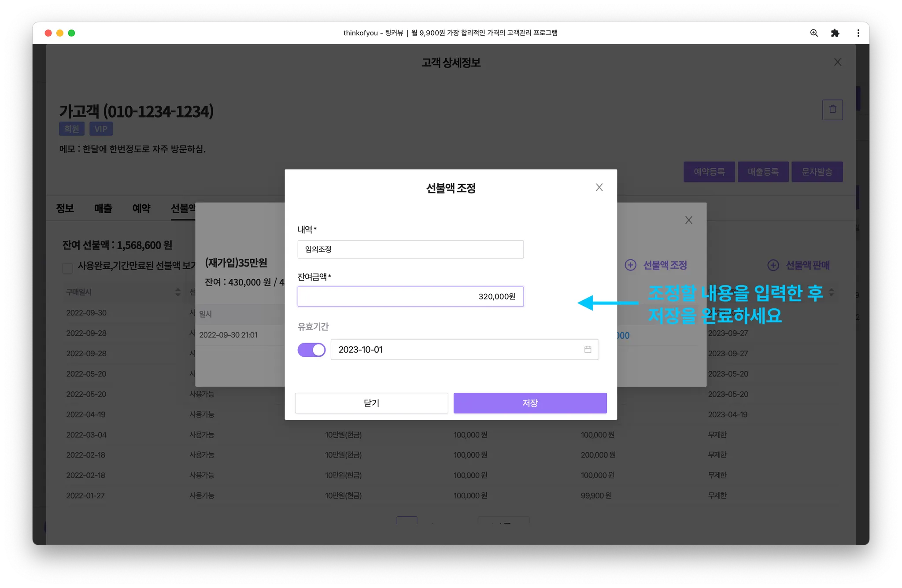Click the 잔여금액 amount input field
The width and height of the screenshot is (902, 588).
tap(410, 297)
